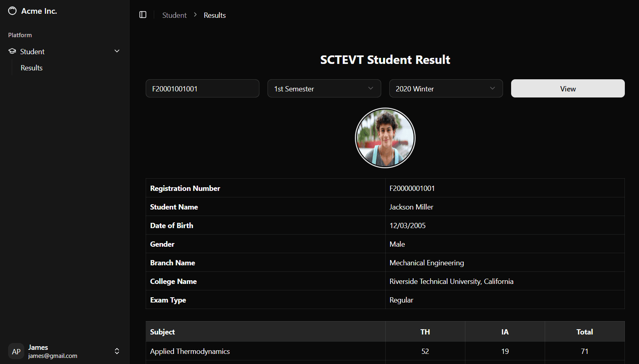Toggle the sidebar panel icon

pyautogui.click(x=143, y=15)
